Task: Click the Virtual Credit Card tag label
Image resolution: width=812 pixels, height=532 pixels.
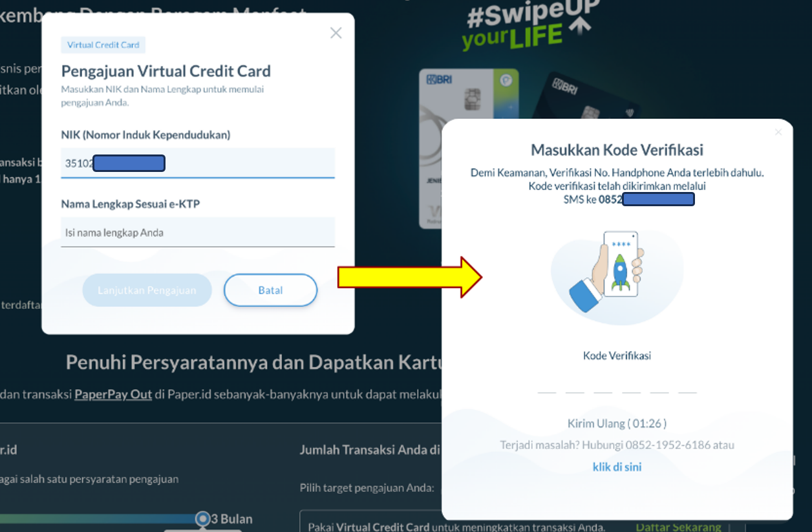Action: click(x=103, y=45)
